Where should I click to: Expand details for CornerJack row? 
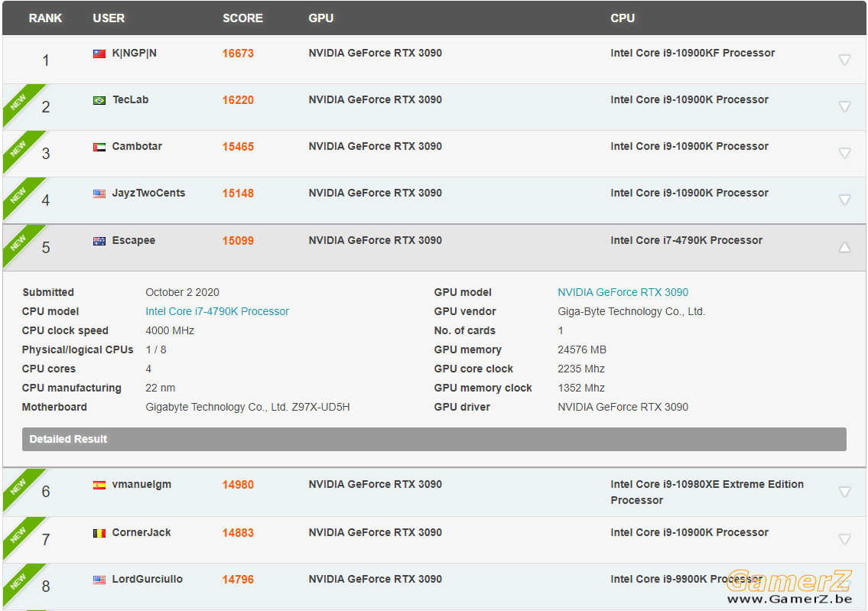(844, 539)
